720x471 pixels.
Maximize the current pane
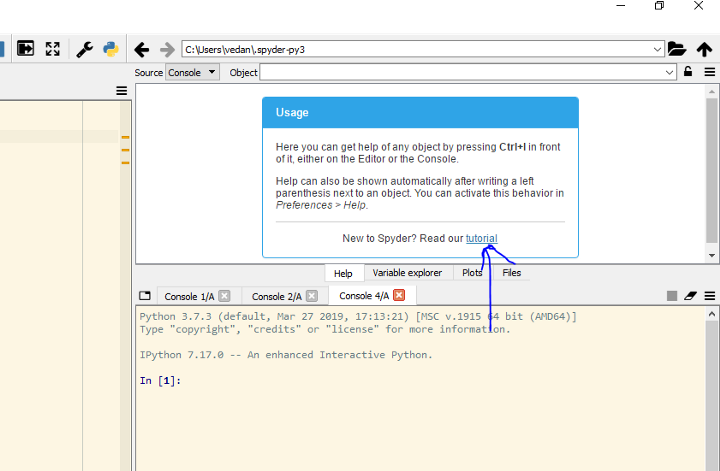pos(53,49)
